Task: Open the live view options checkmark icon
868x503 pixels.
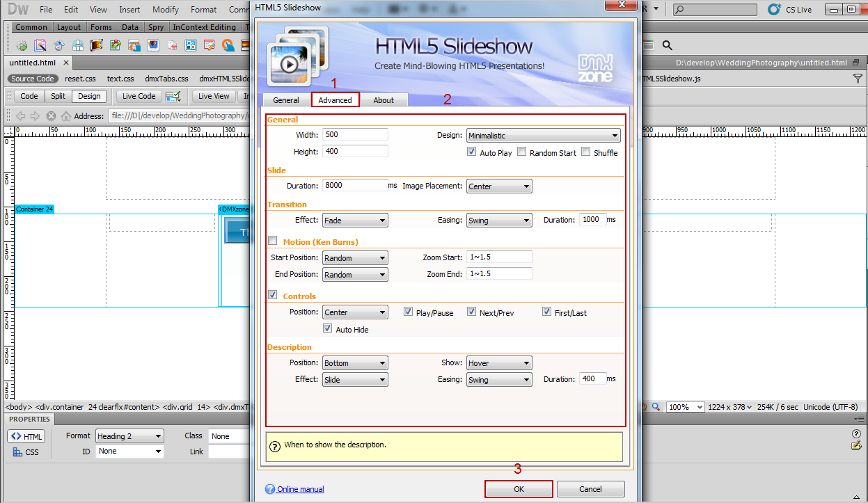Action: pos(174,96)
